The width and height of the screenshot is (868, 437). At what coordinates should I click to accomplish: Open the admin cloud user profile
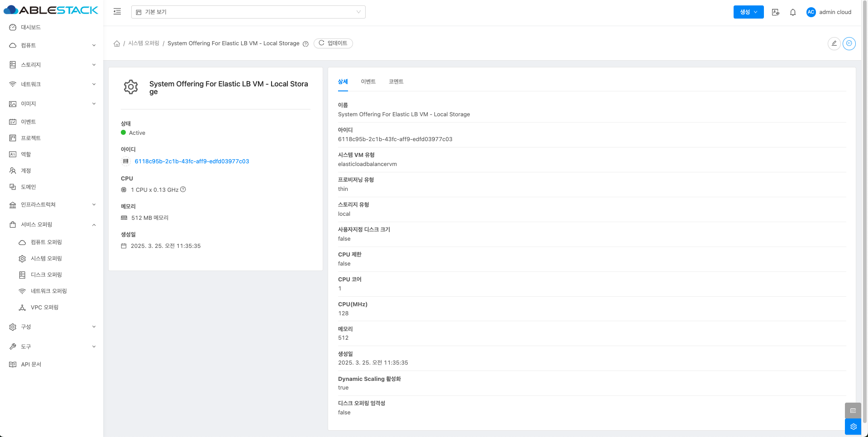829,12
